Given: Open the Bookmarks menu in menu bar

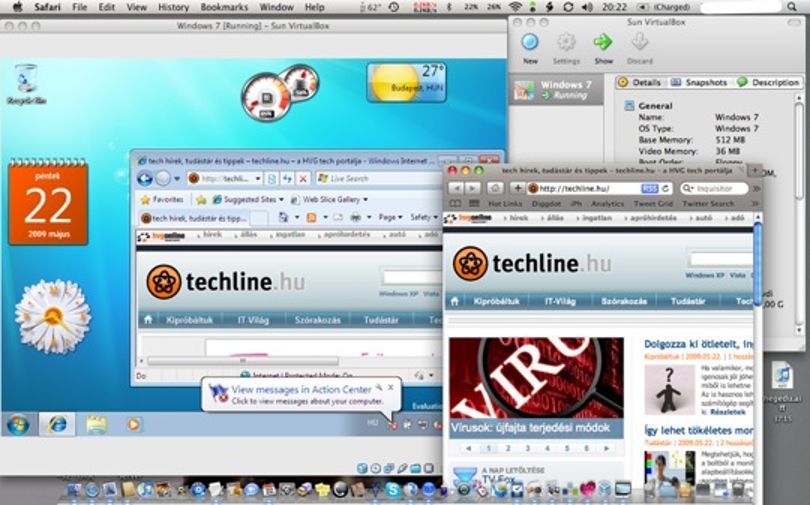Looking at the screenshot, I should [224, 7].
